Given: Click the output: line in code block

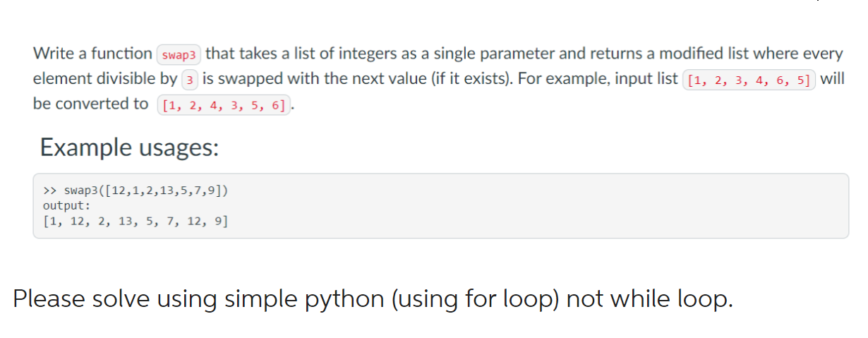Looking at the screenshot, I should [x=66, y=206].
